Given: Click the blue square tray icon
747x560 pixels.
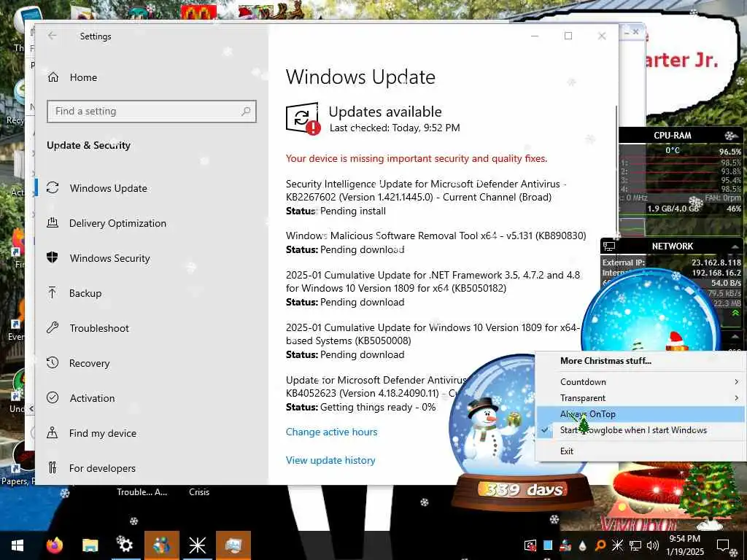Looking at the screenshot, I should (x=548, y=545).
